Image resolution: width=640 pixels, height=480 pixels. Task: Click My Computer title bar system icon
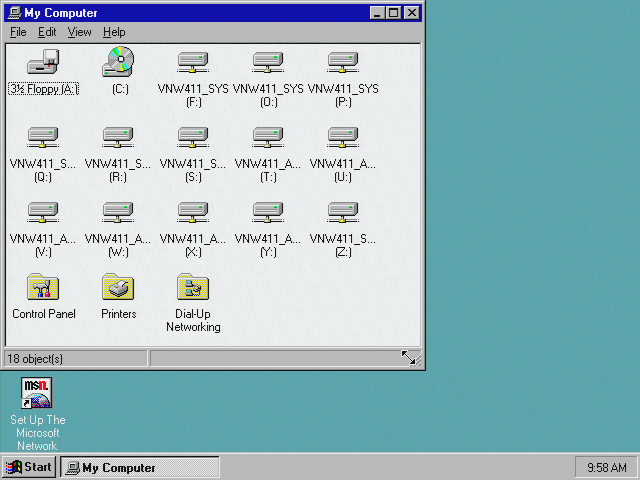click(x=14, y=13)
